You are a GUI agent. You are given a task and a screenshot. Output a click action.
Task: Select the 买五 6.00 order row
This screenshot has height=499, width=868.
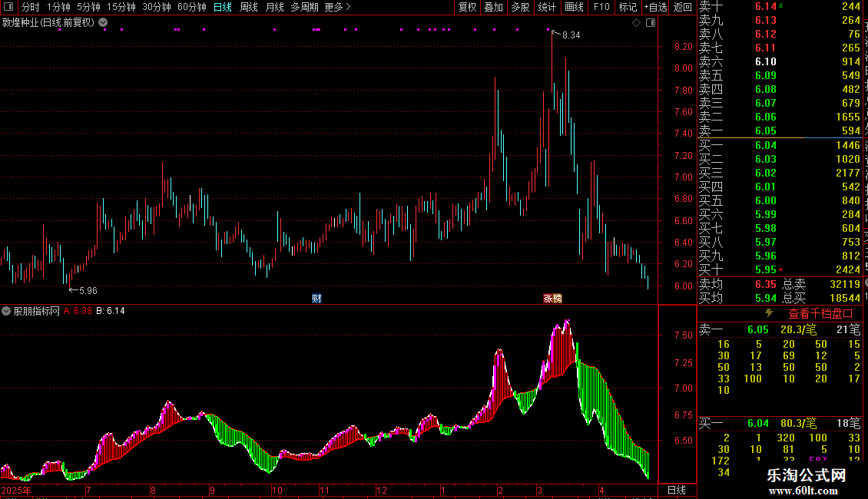[x=780, y=200]
